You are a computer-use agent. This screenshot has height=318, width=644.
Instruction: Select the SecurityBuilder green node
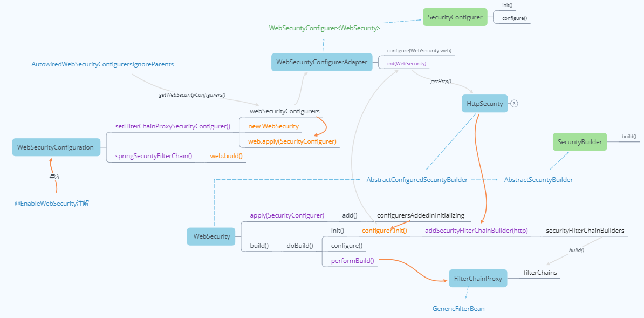tap(579, 141)
